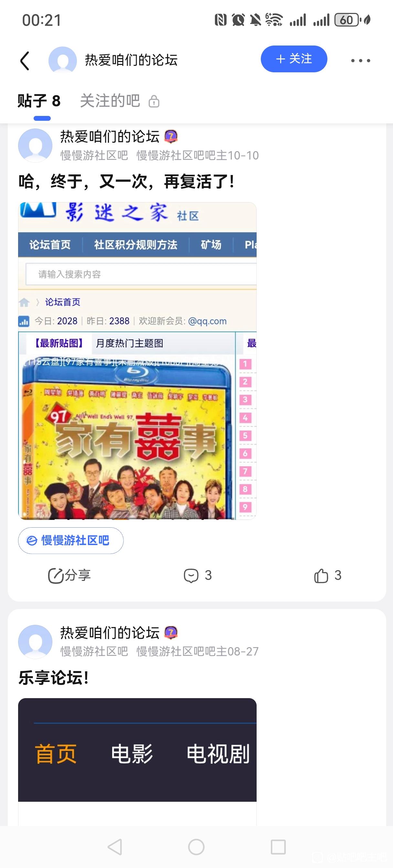
Task: Open post titled 乐享论坛！
Action: coord(54,678)
